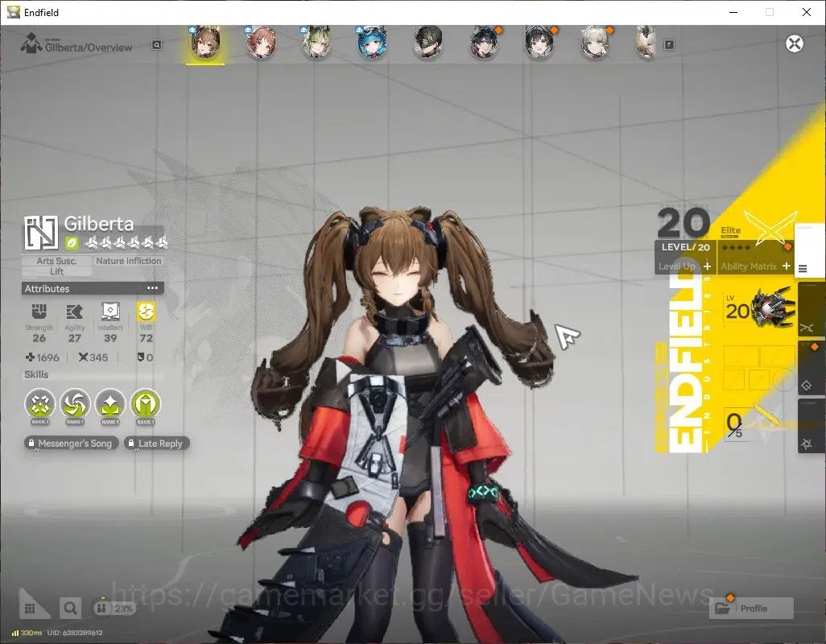Click the six-star rarity indicator
This screenshot has width=826, height=644.
coord(126,242)
